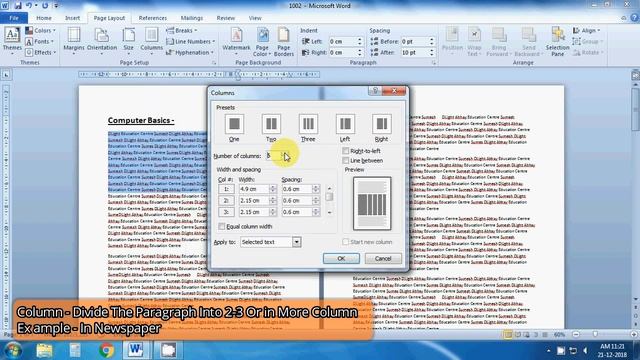The width and height of the screenshot is (640, 360).
Task: Click the Columns dialog help button
Action: point(375,91)
